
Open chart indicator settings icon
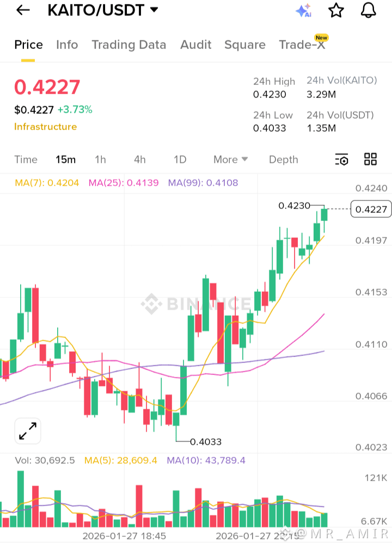[341, 159]
